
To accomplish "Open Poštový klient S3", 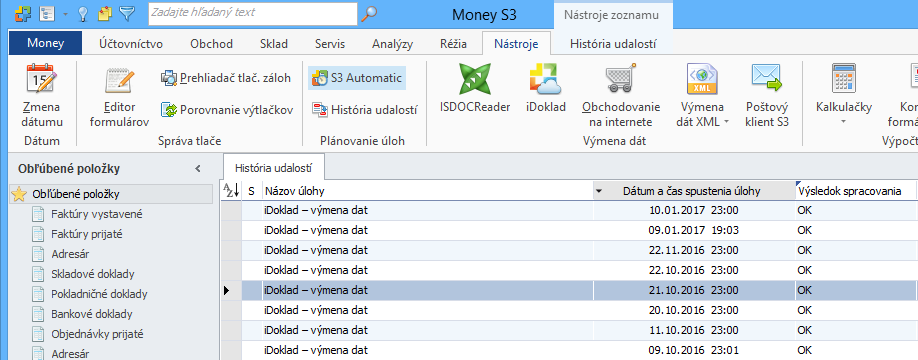I will [768, 96].
